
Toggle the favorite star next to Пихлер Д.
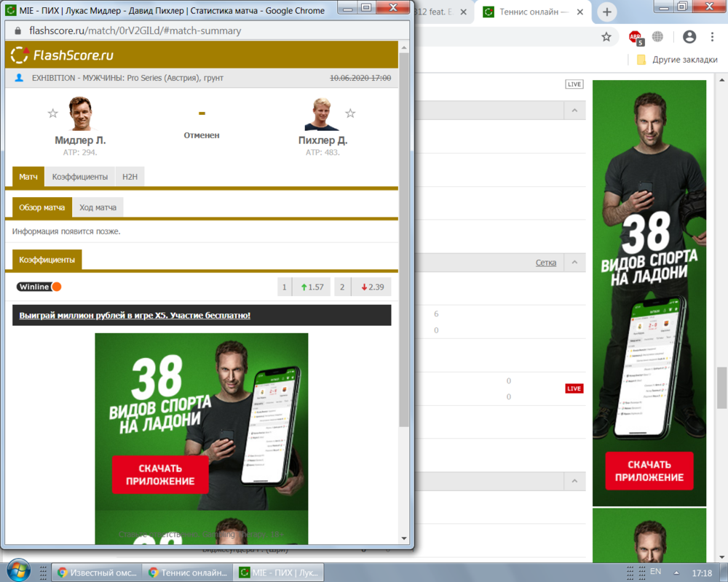tap(351, 113)
